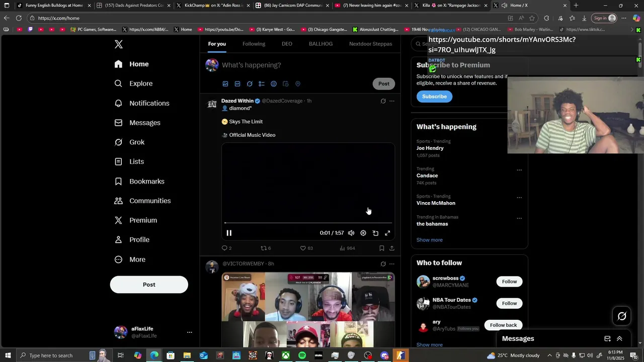Open Communities in the sidebar
This screenshot has height=362, width=644.
point(142,201)
